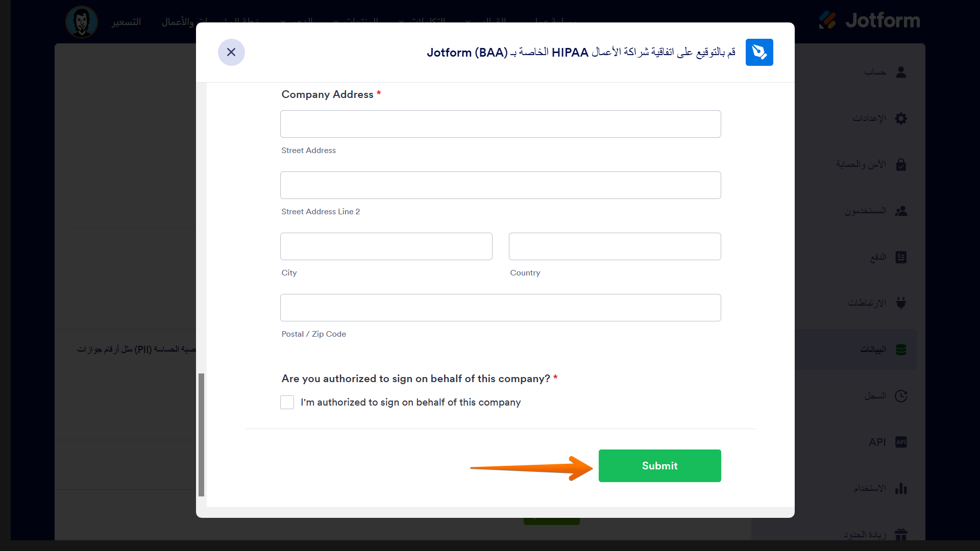The width and height of the screenshot is (980, 551).
Task: Open the حساب (Account) section icon
Action: tap(901, 72)
